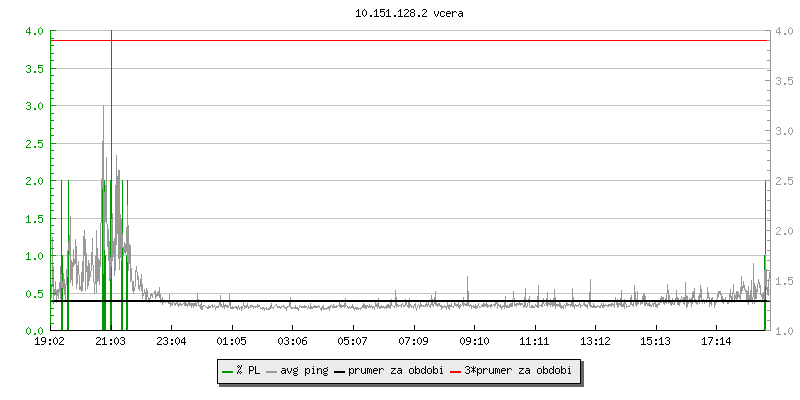Screen dimensions: 800x400
Task: Select the "prumer za obdobi" legend text
Action: (x=395, y=371)
